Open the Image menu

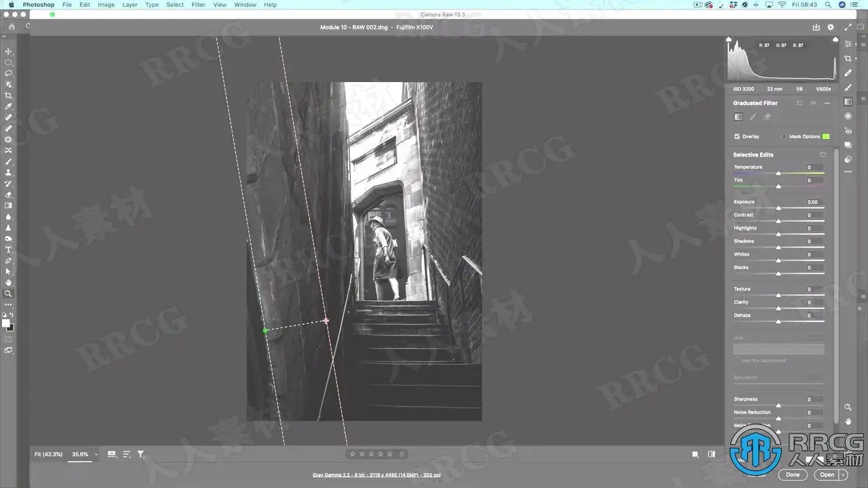[x=106, y=5]
